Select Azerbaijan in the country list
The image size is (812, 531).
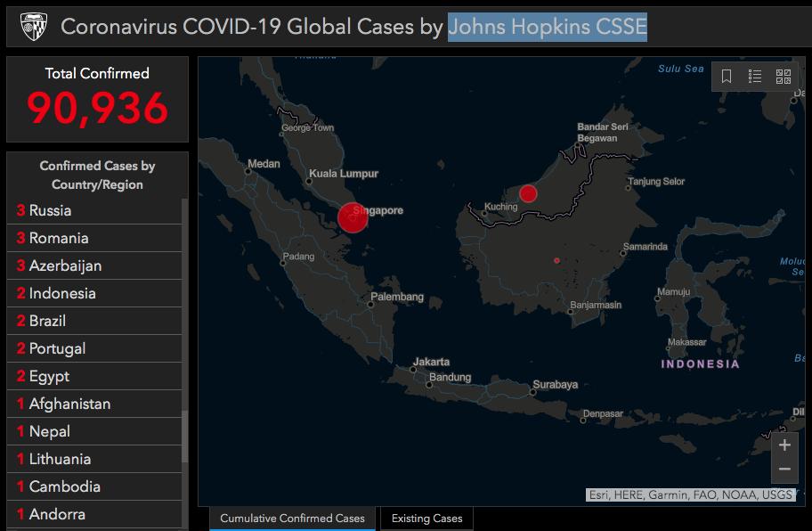click(94, 265)
